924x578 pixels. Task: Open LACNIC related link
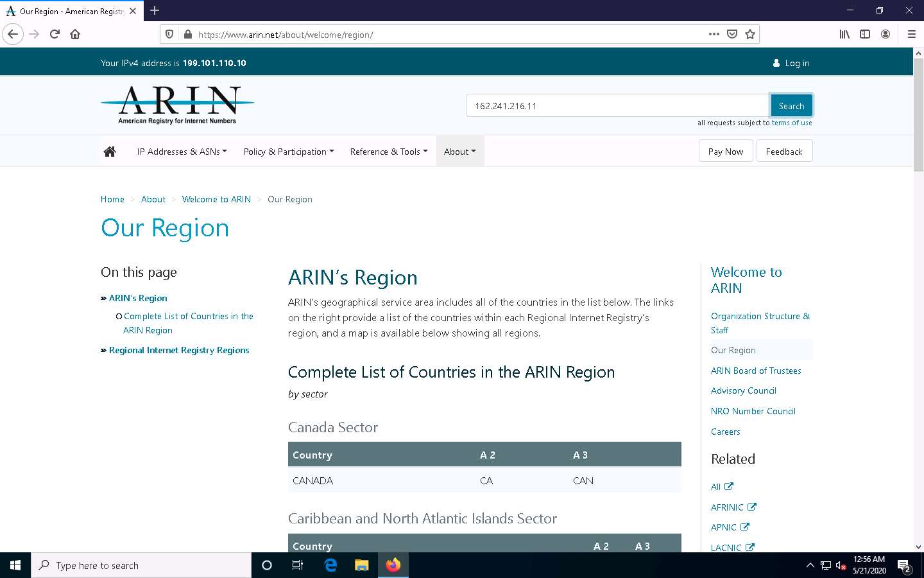point(726,547)
